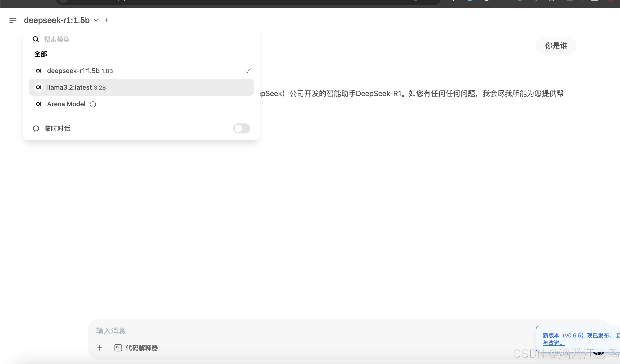The image size is (620, 364).
Task: Collapse the deepseek-r1:1.5b model chevron
Action: click(96, 20)
